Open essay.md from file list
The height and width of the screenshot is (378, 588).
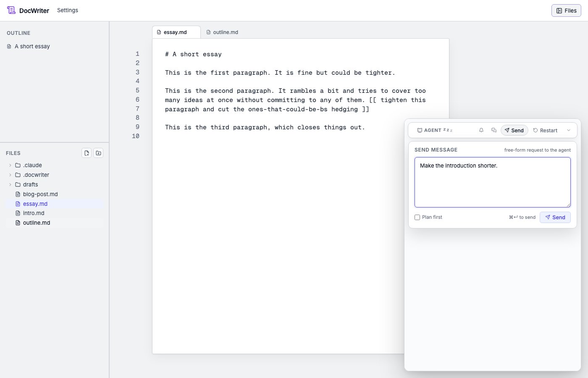(55, 204)
